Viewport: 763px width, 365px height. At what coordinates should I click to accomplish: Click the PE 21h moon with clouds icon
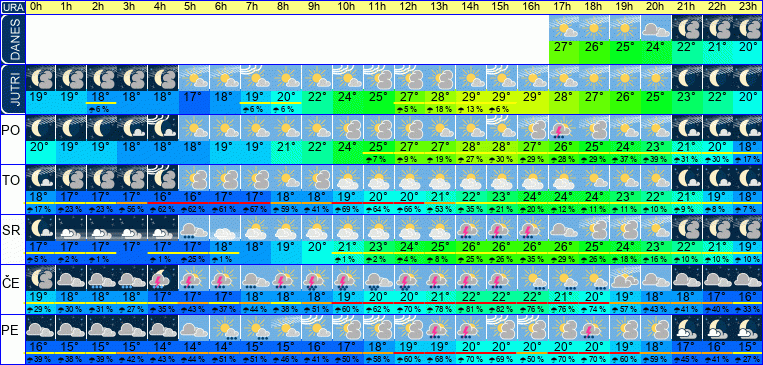687,328
